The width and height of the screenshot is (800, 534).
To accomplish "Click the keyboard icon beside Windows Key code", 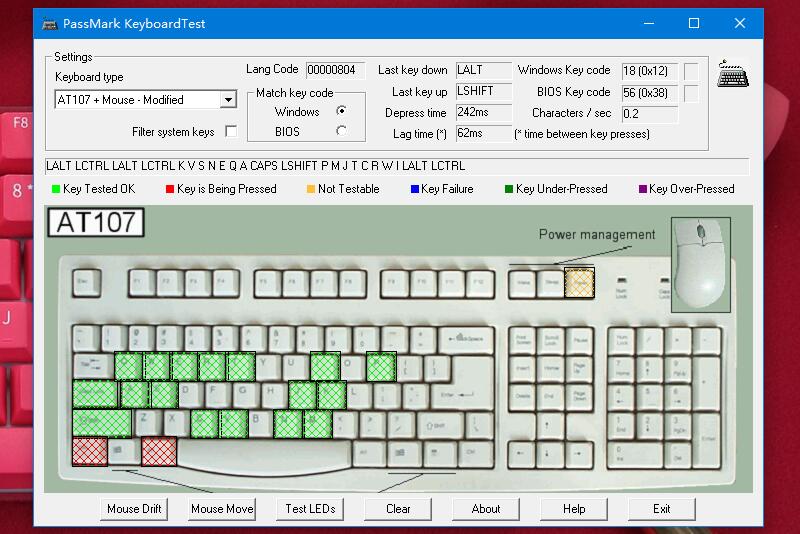I will (733, 74).
